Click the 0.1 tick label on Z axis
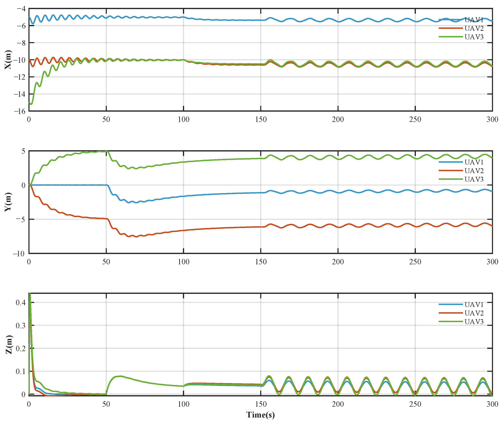The image size is (504, 424). coord(21,371)
